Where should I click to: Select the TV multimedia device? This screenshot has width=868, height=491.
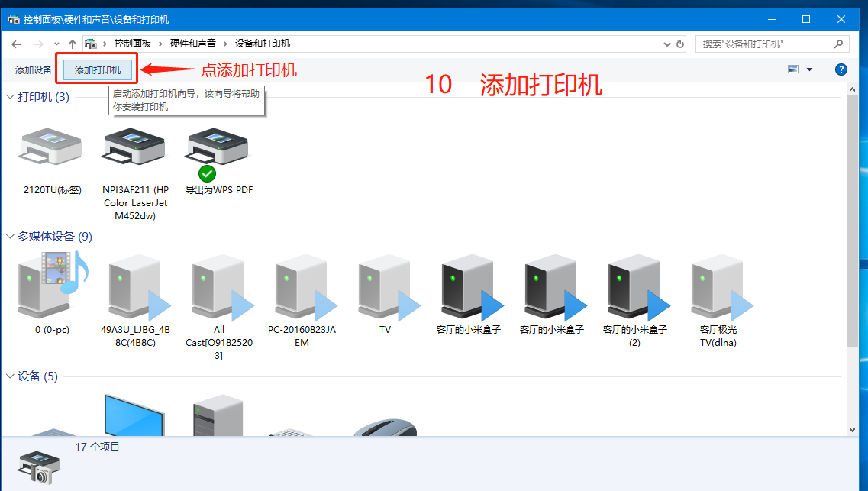point(385,286)
